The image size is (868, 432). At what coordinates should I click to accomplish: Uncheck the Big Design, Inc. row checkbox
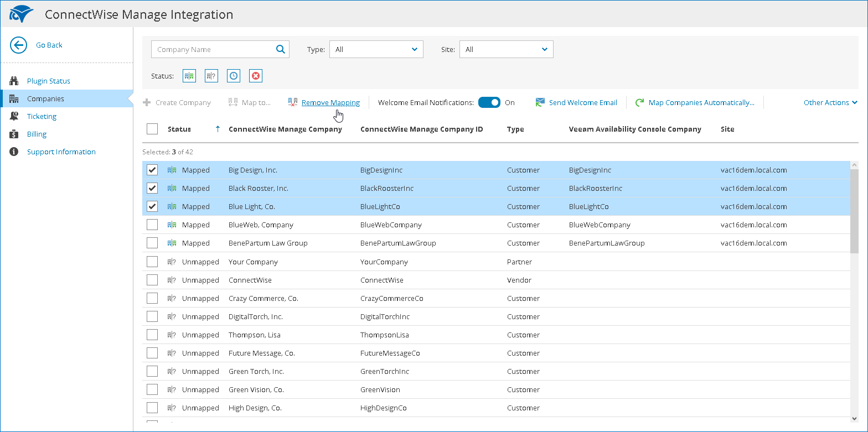(152, 170)
